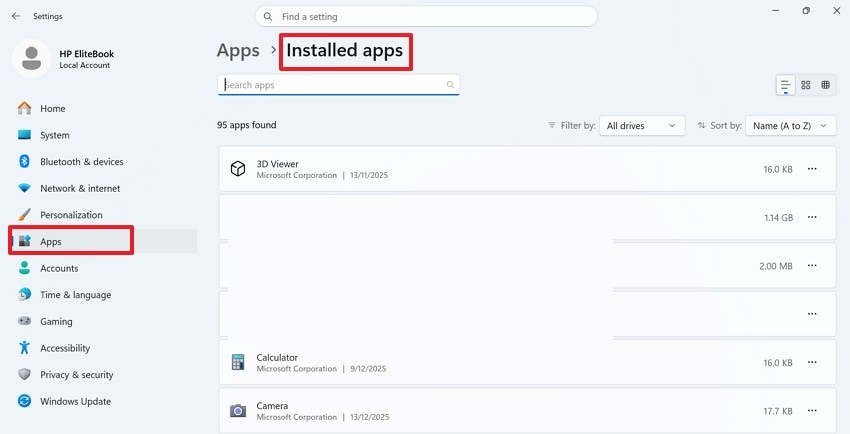
Task: Click the 2.00 MB size value
Action: [776, 266]
